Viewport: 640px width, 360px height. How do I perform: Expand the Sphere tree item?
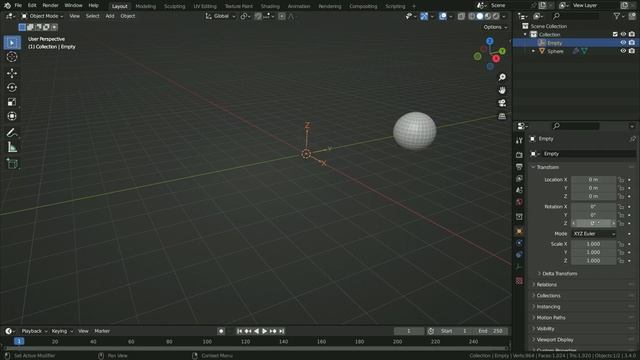click(x=533, y=51)
